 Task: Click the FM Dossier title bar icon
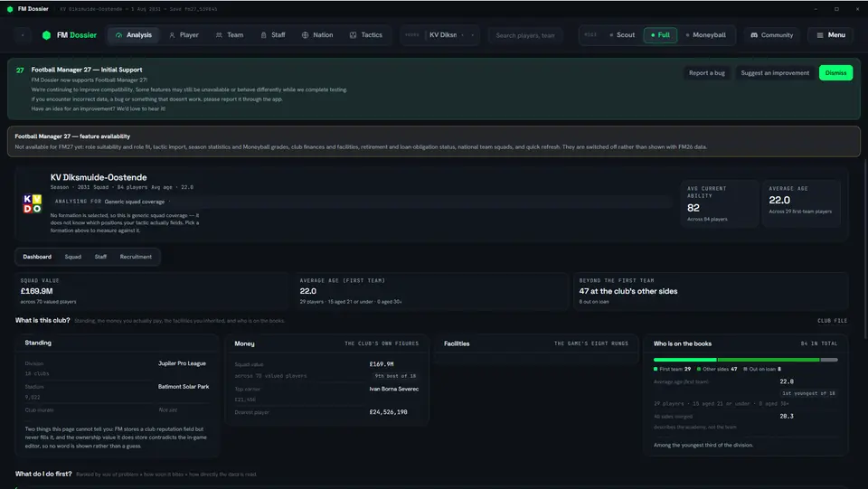pos(10,9)
